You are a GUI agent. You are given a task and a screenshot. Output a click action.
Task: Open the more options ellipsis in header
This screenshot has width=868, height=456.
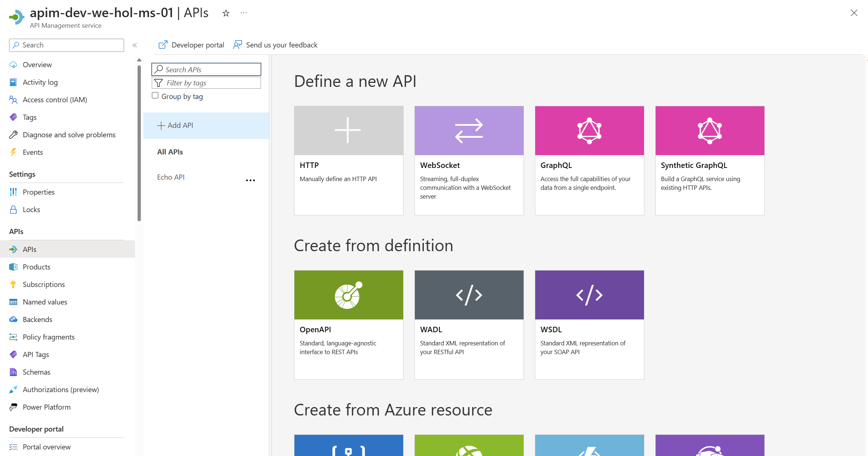pos(244,13)
